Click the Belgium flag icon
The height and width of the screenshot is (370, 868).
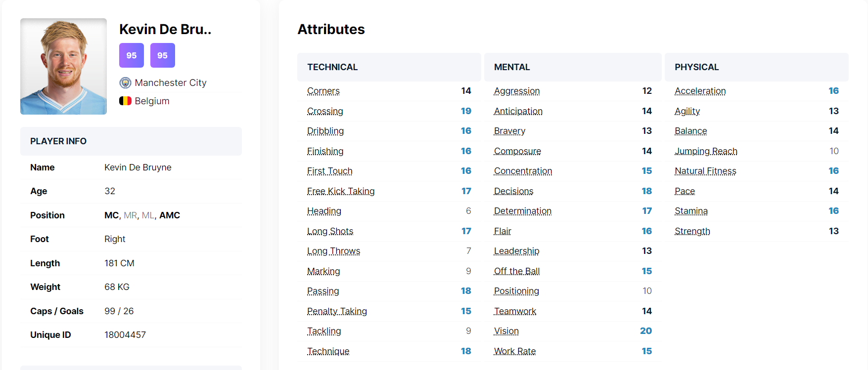(x=125, y=101)
